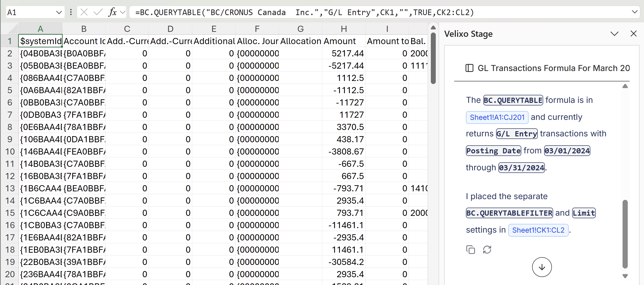Click the Cancel (X) formula bar icon
Image resolution: width=644 pixels, height=285 pixels.
point(84,12)
